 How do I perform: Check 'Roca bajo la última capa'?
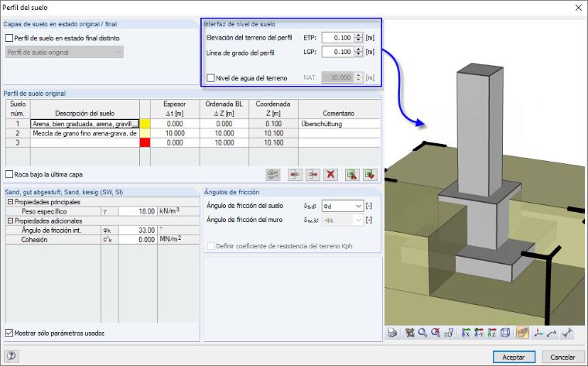tap(9, 174)
